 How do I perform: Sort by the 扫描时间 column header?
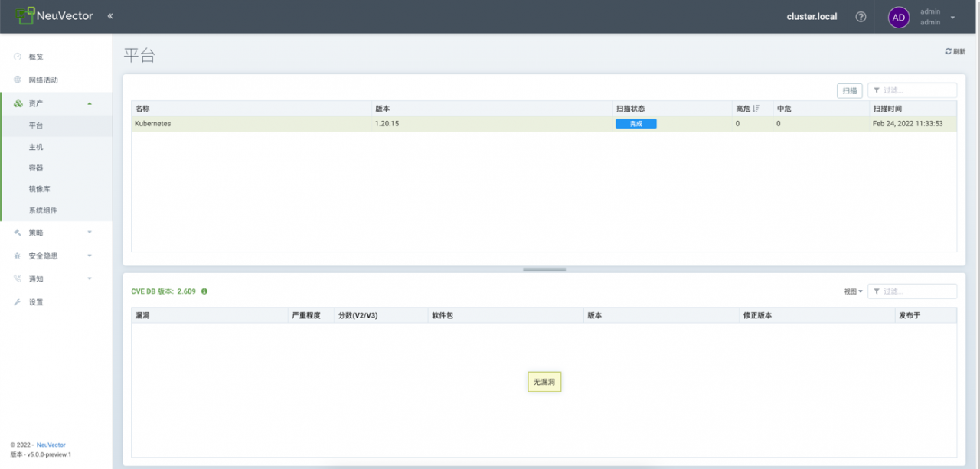(913, 109)
